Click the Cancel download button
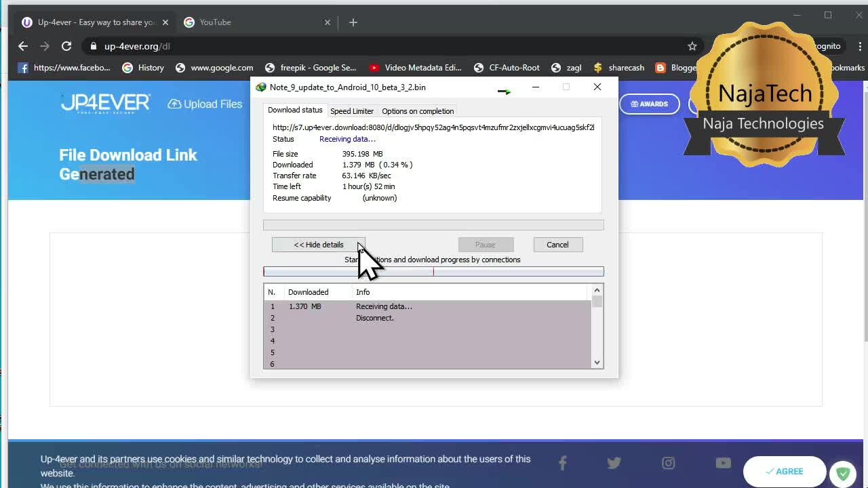This screenshot has height=488, width=868. click(557, 245)
